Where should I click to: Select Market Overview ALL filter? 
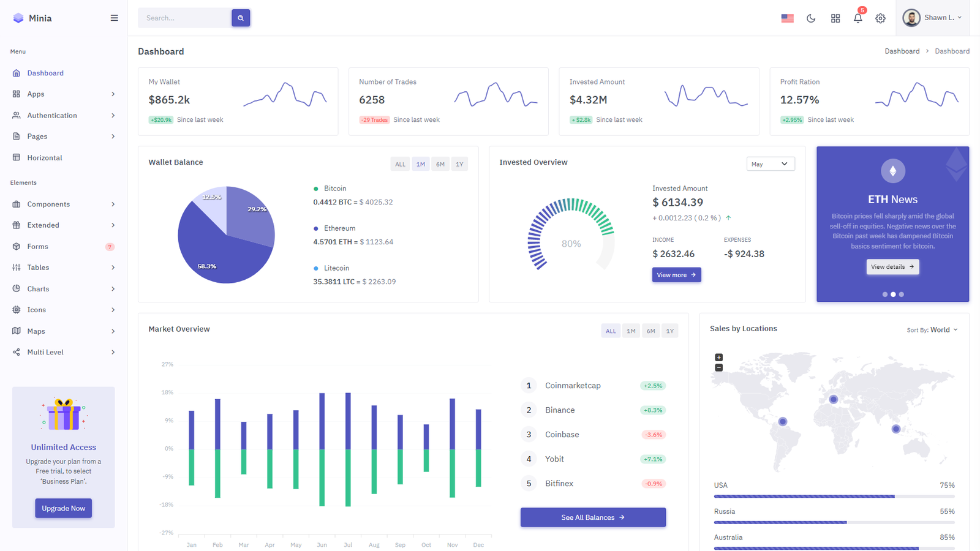[611, 331]
